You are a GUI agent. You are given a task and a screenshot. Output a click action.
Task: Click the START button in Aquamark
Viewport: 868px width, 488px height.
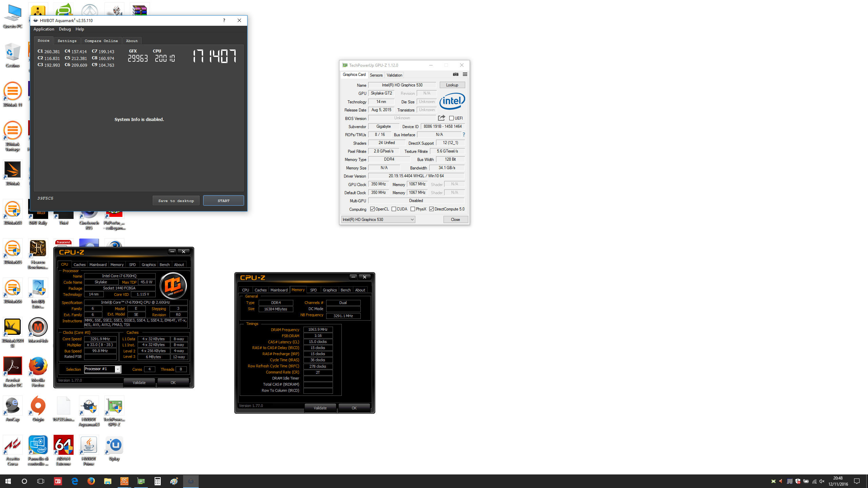(x=223, y=201)
